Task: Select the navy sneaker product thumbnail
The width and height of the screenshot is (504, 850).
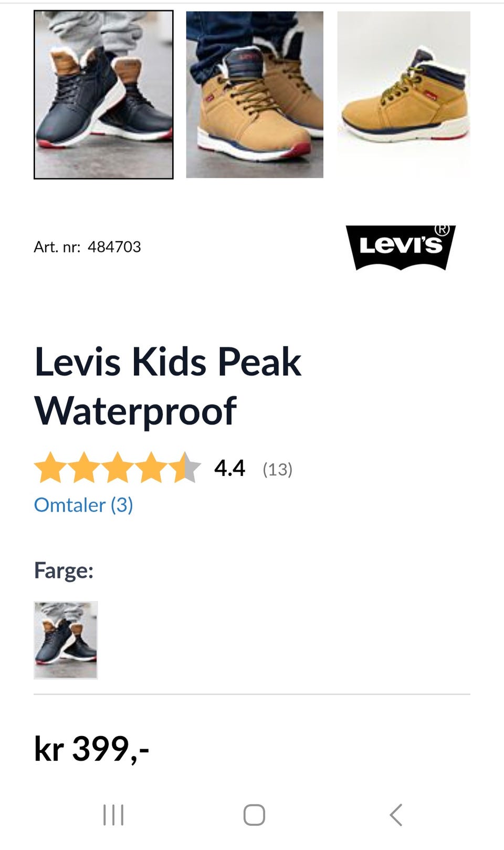Action: [x=103, y=95]
